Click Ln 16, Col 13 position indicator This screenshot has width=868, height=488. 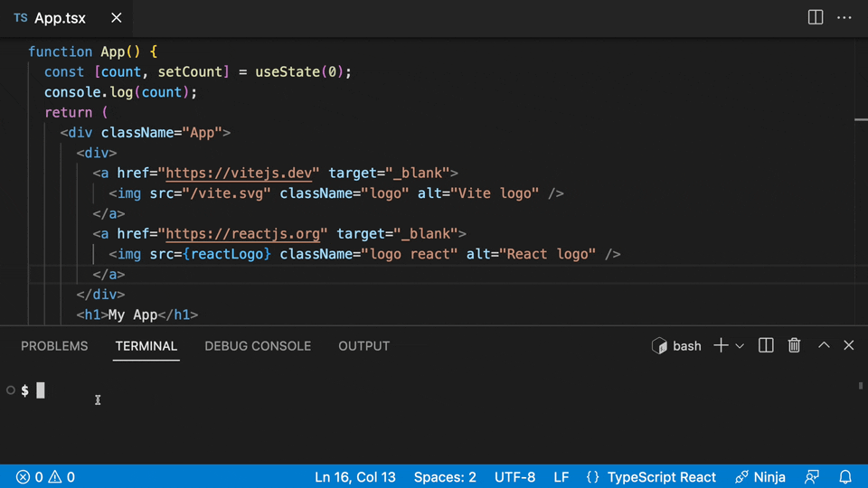[x=354, y=477]
